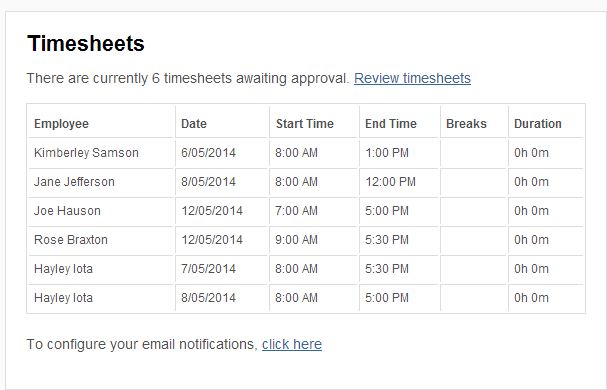Click the Kimberley Samson employee cell

pos(101,153)
